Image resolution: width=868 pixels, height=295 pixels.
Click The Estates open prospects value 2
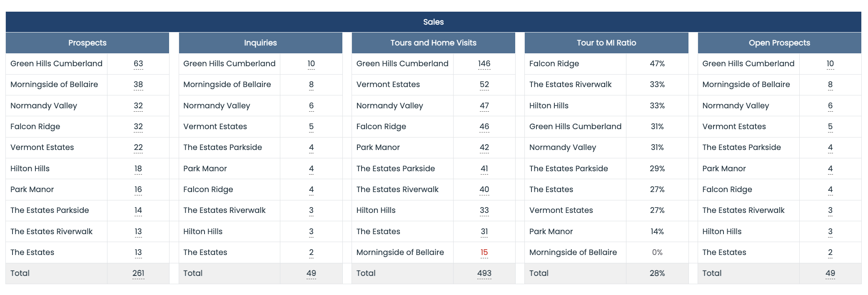coord(830,252)
